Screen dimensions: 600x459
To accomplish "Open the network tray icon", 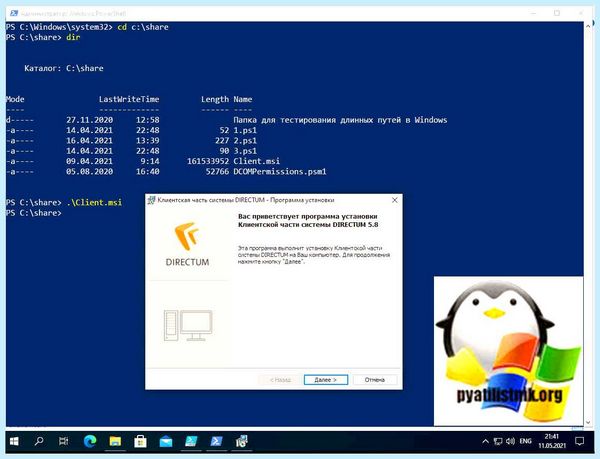I will [497, 442].
